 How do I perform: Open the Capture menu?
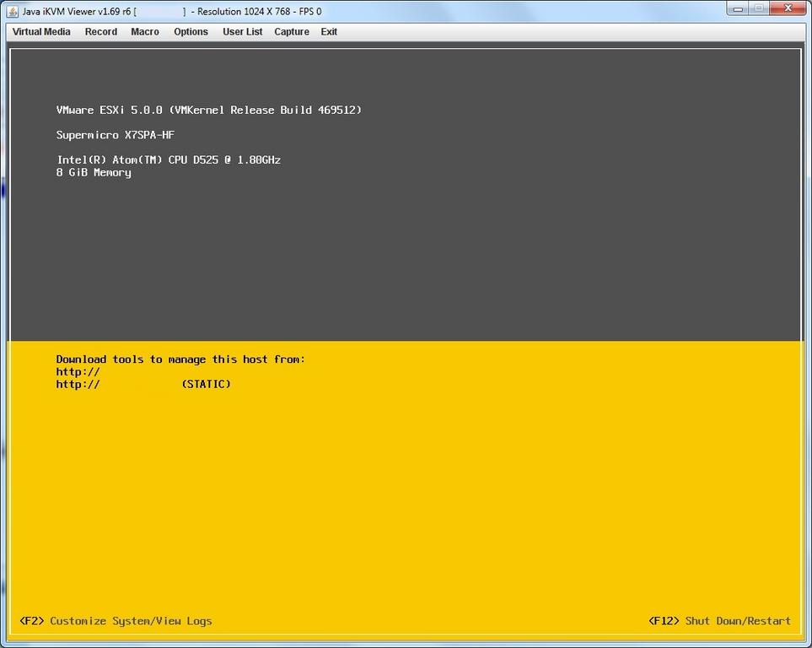[x=292, y=32]
